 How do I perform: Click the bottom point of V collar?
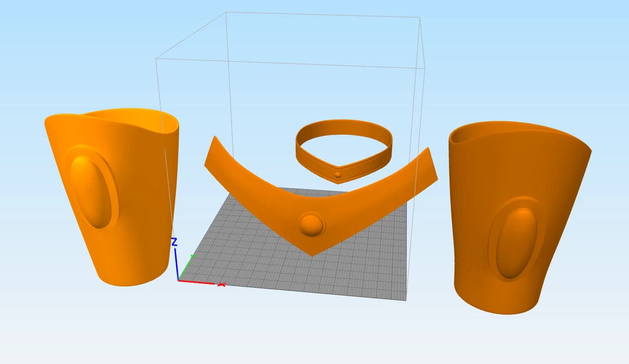coord(312,253)
